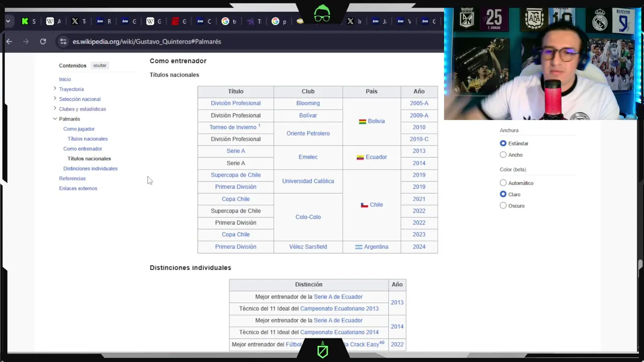Click the Distinción column header
644x362 pixels.
click(309, 285)
